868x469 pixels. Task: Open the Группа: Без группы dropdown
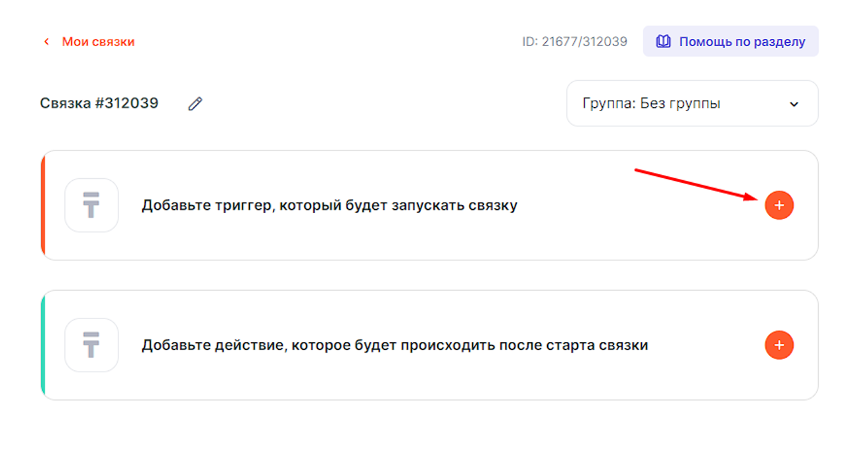tap(690, 103)
